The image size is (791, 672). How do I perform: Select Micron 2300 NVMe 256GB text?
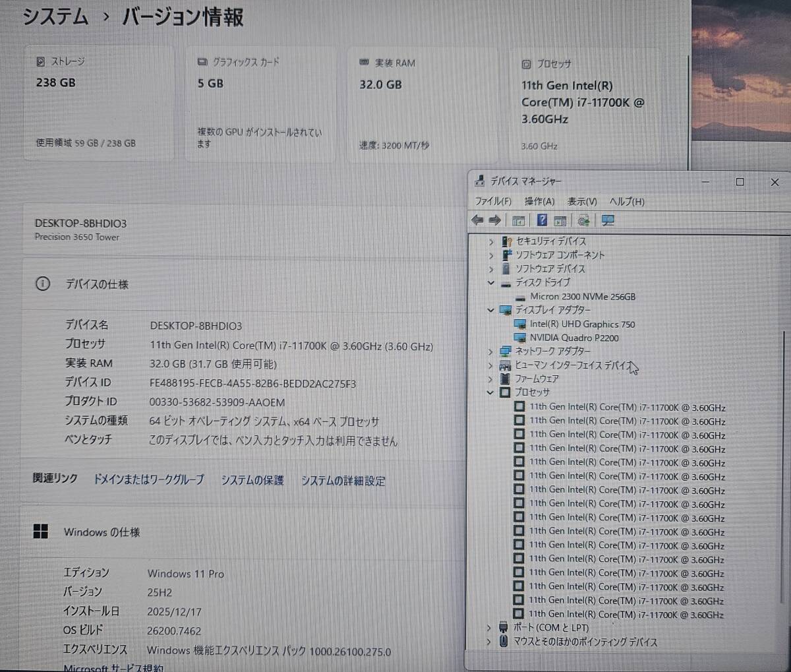[x=583, y=297]
